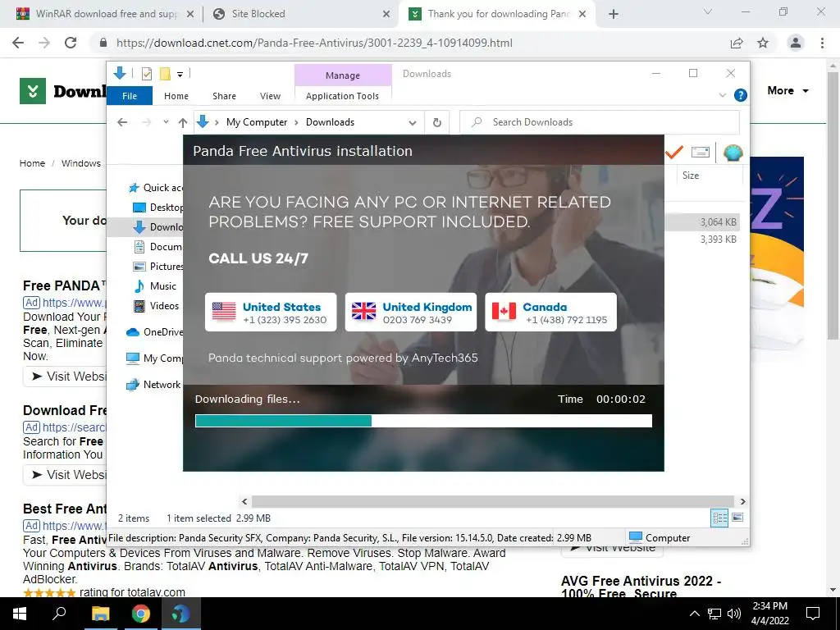Image resolution: width=840 pixels, height=630 pixels.
Task: Click right arrow of Explorer horizontal scrollbar
Action: pyautogui.click(x=742, y=501)
